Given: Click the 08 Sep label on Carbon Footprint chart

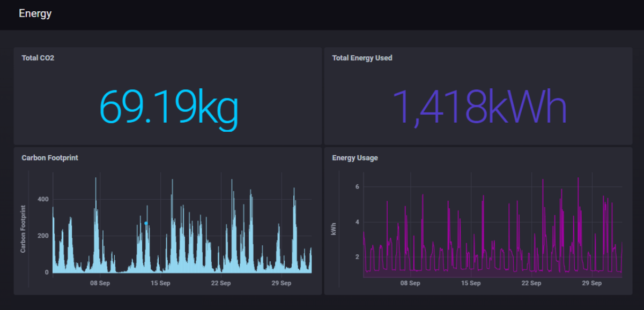Looking at the screenshot, I should click(x=100, y=283).
